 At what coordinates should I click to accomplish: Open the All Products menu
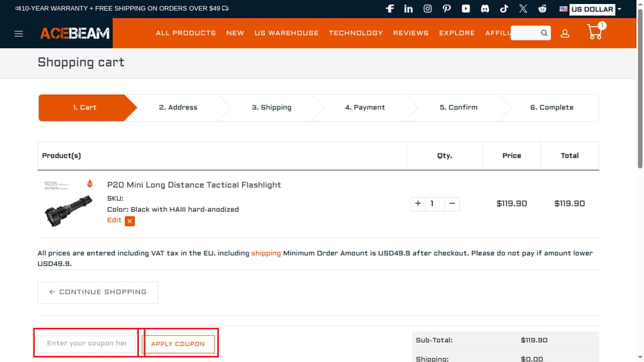coord(186,33)
